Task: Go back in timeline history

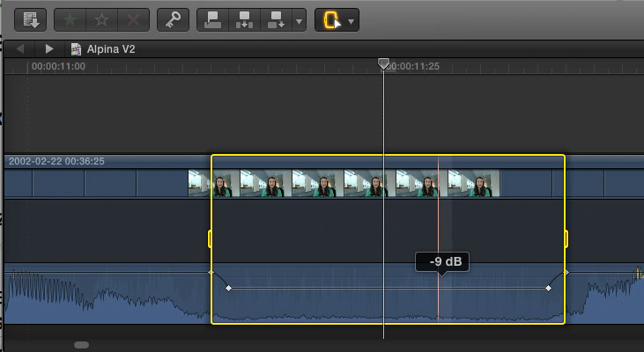Action: click(x=20, y=49)
